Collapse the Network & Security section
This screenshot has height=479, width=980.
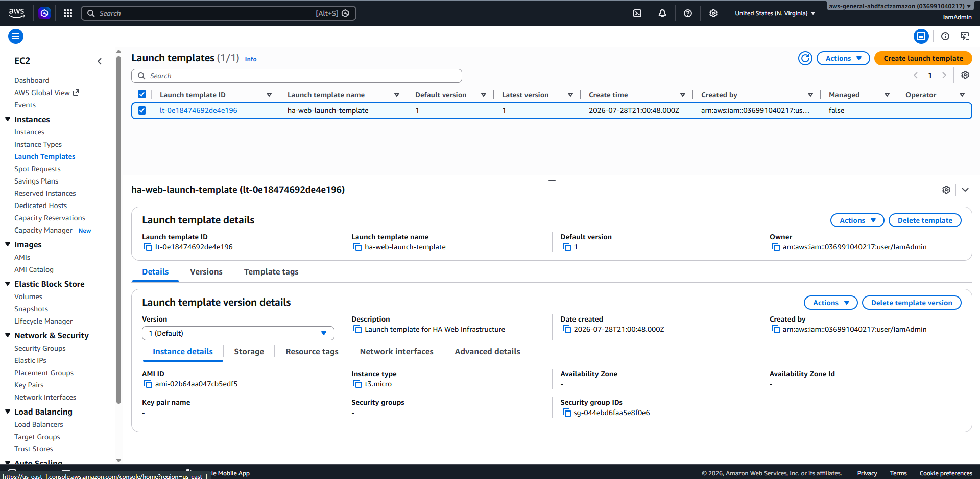coord(8,335)
